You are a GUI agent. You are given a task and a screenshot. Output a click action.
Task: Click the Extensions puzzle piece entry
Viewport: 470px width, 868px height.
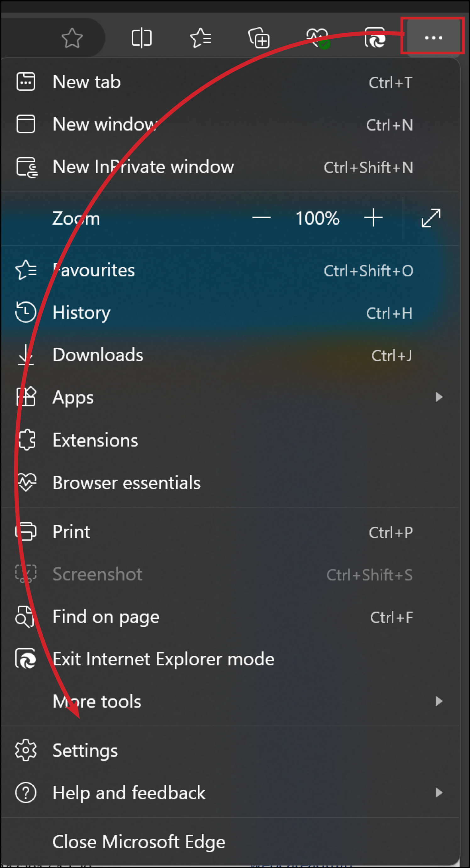(x=95, y=440)
